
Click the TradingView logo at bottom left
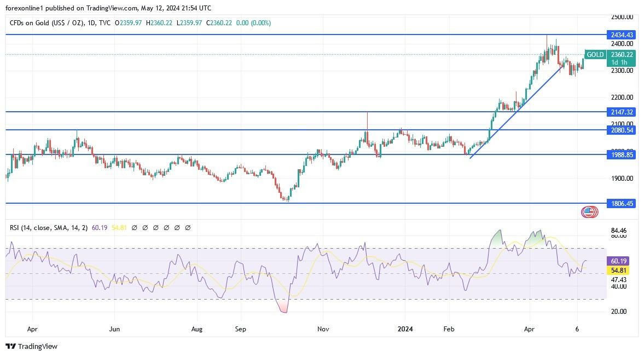(x=10, y=346)
